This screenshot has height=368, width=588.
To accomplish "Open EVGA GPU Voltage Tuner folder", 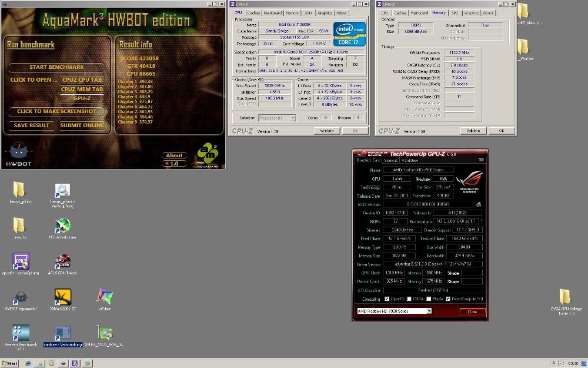I will (565, 297).
